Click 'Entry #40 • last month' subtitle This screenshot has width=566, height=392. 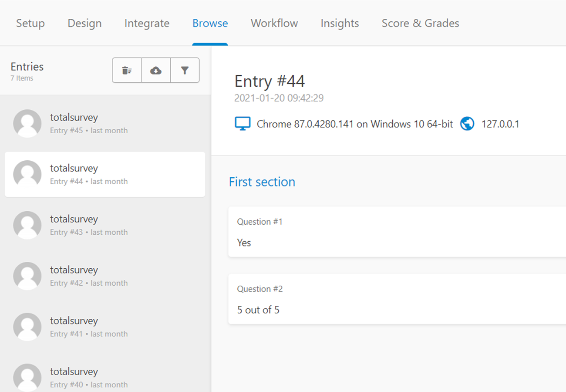[x=89, y=385]
